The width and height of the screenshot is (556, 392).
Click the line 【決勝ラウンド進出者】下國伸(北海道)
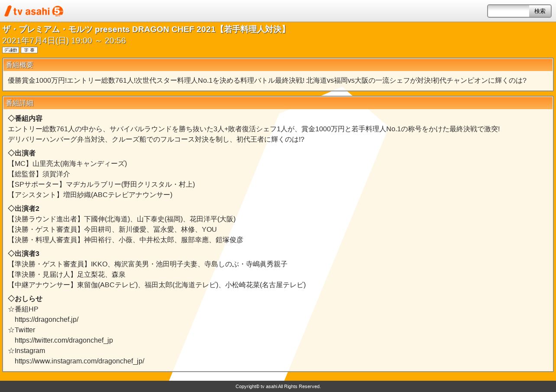122,219
